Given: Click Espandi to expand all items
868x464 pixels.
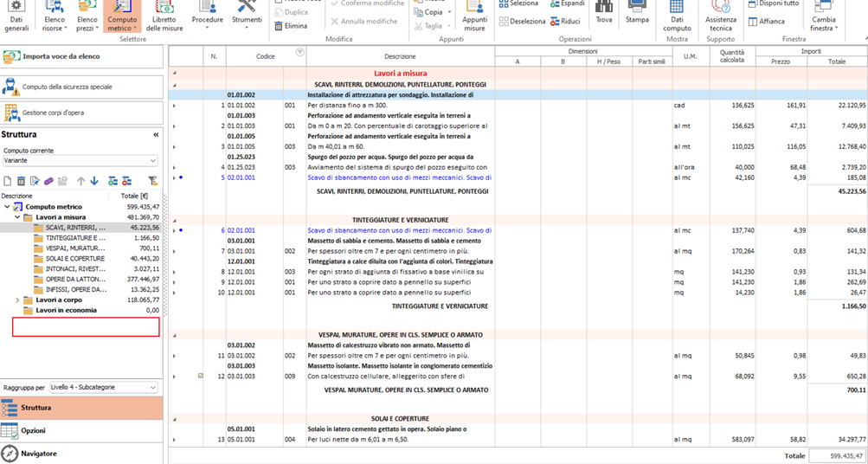Looking at the screenshot, I should click(x=568, y=3).
